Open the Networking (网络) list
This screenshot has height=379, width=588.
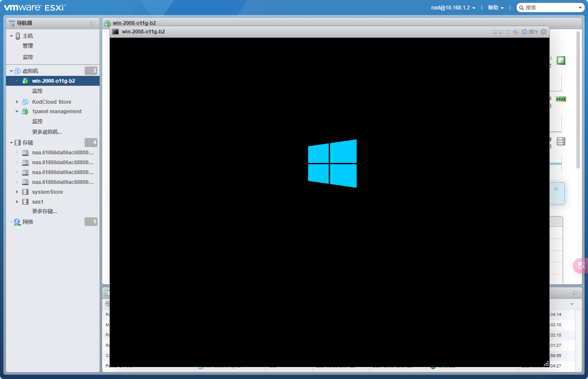point(28,222)
